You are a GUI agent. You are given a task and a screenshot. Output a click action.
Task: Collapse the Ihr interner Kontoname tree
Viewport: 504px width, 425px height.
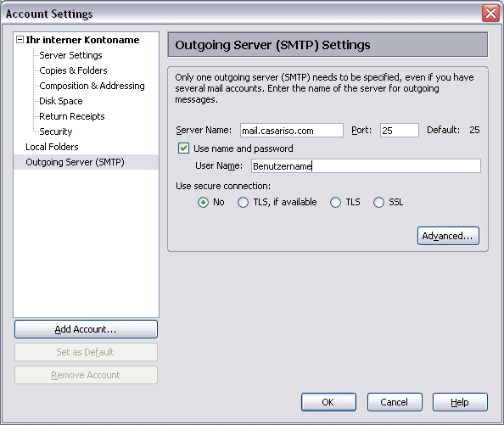20,40
